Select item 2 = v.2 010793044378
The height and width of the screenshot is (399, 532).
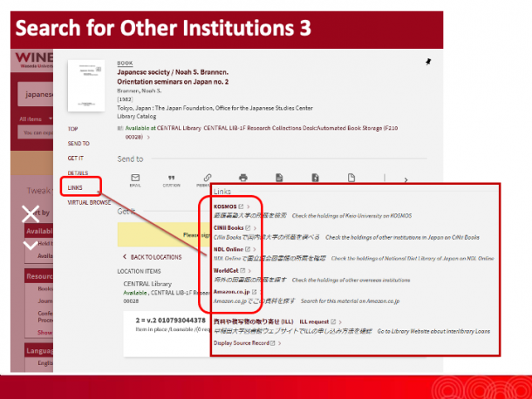point(171,320)
